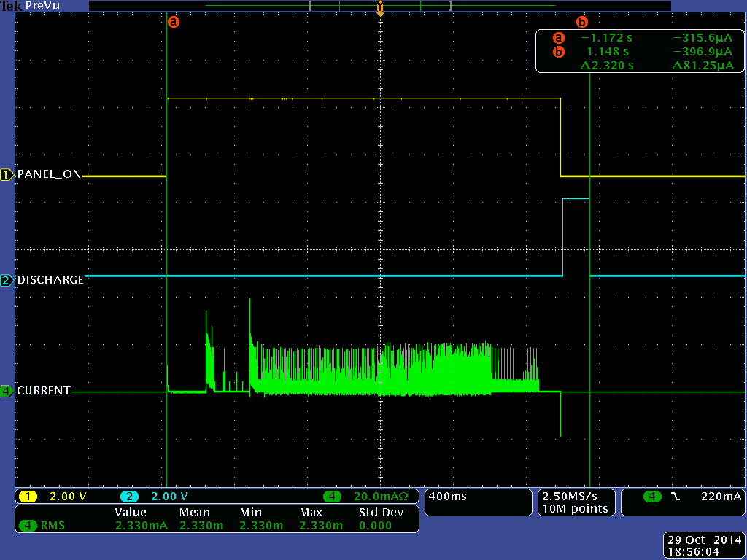Click the date and time stamp

[703, 546]
